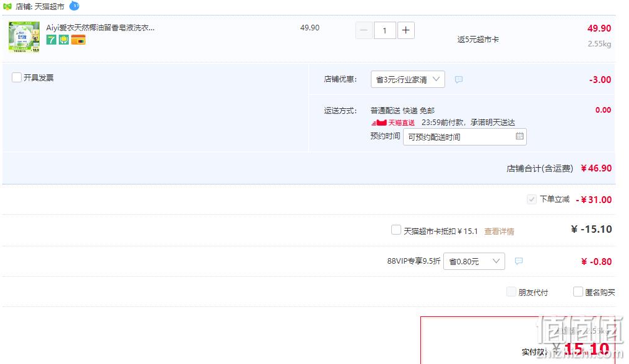Open the Aiyi laundry detergent product thumbnail
The image size is (629, 364).
[x=24, y=37]
